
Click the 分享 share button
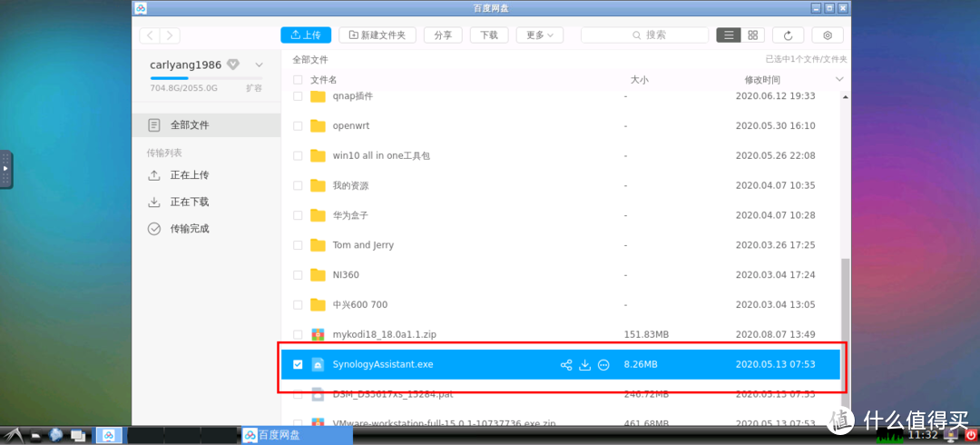click(x=443, y=35)
